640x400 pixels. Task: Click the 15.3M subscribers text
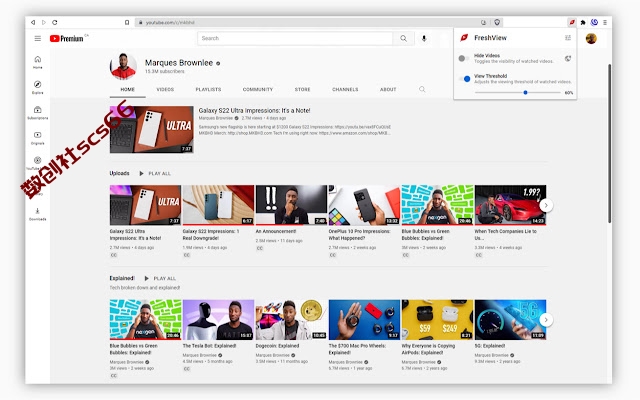click(164, 71)
